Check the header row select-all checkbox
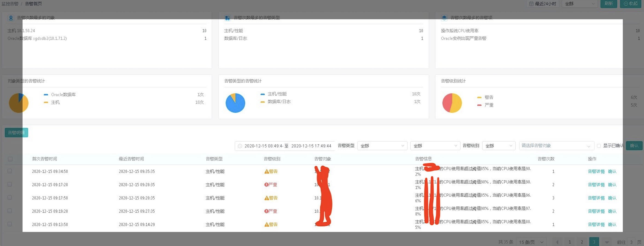 (x=10, y=159)
